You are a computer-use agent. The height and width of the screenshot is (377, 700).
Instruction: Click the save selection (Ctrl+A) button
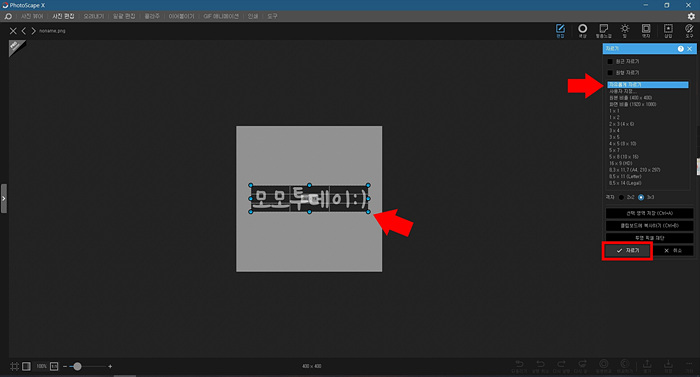[x=649, y=213]
